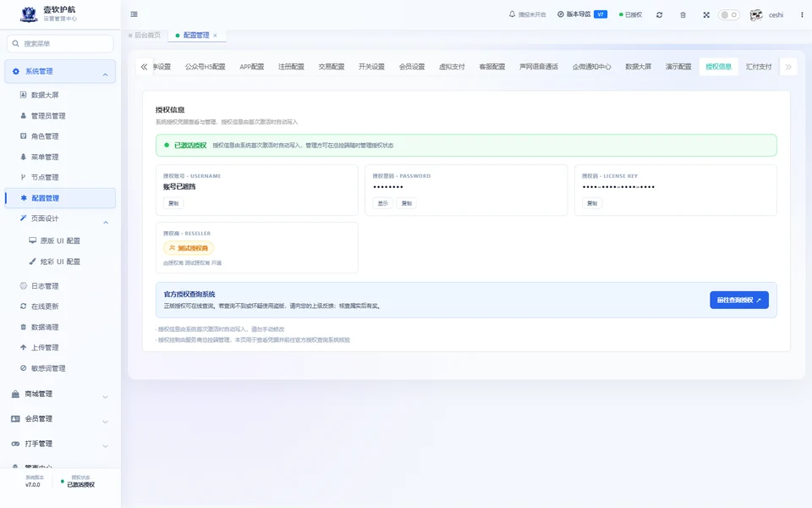Expand the 打手管理 menu chevron
812x508 pixels.
tap(105, 446)
